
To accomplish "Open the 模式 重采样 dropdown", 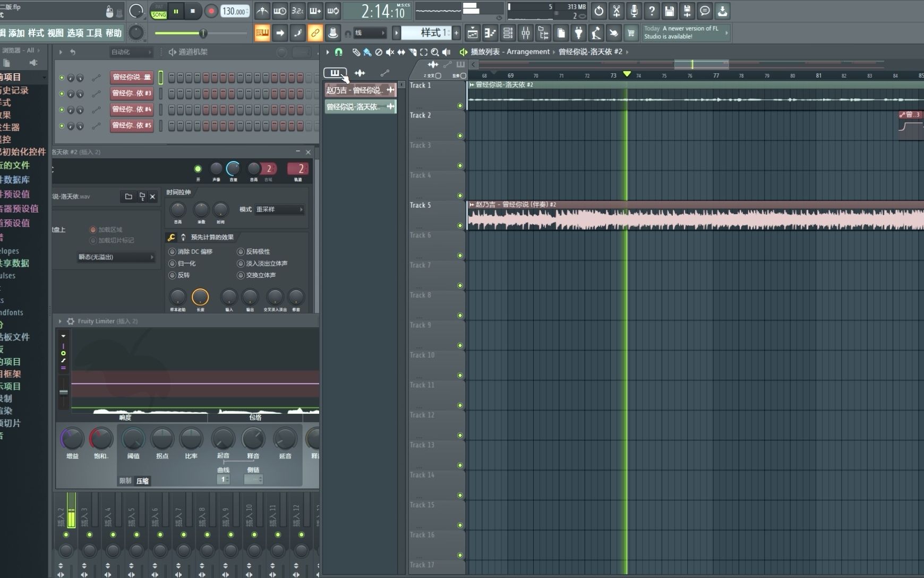I will tap(279, 209).
